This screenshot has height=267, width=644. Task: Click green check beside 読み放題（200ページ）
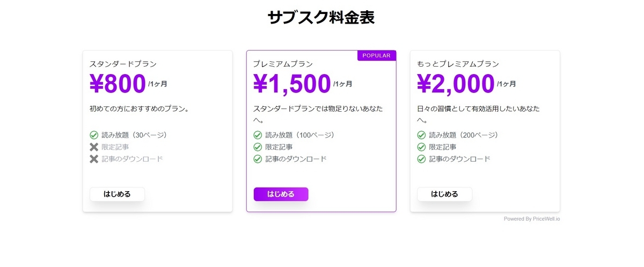(421, 135)
